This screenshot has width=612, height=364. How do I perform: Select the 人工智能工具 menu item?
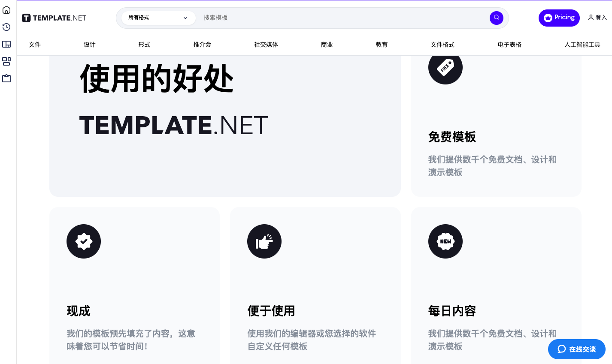tap(582, 44)
